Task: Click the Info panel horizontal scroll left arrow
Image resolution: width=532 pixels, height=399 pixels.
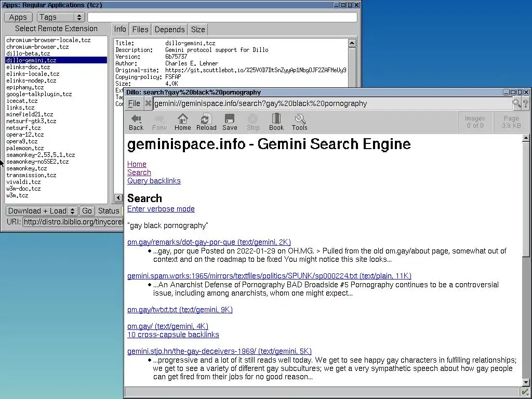Action: point(118,198)
